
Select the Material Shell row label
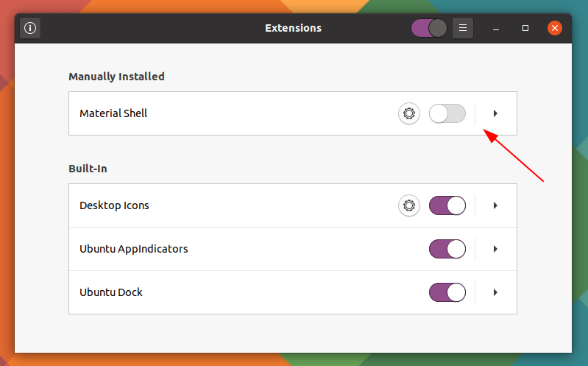[113, 113]
